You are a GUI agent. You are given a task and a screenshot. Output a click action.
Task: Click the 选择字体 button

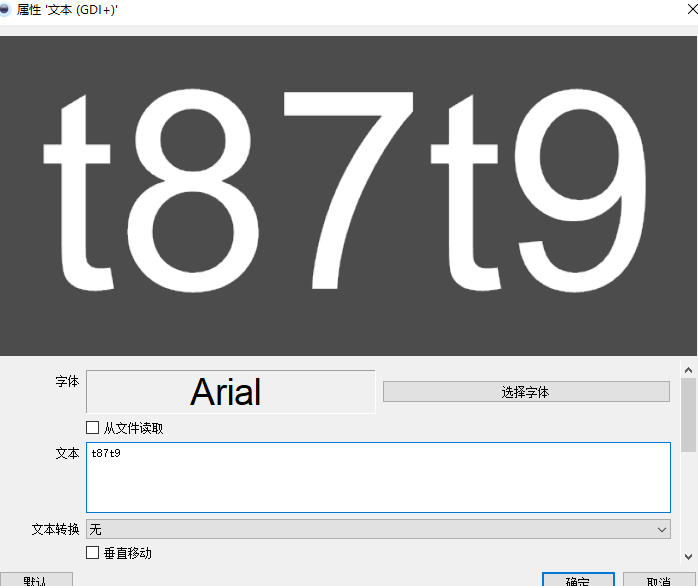click(526, 392)
